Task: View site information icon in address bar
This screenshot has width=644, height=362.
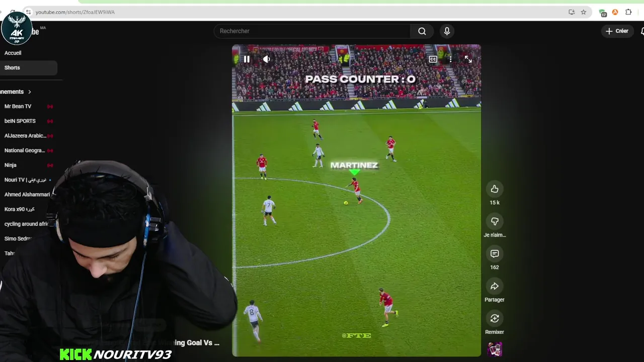Action: pyautogui.click(x=28, y=12)
